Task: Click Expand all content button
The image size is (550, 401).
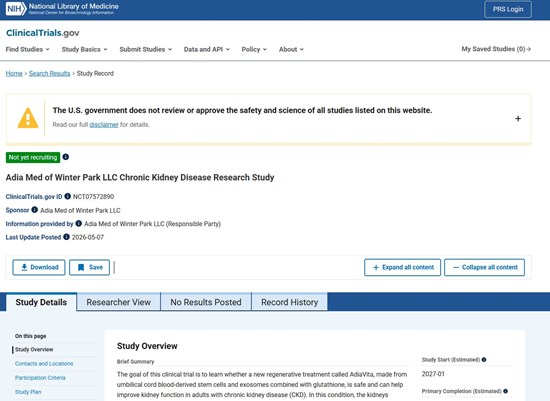Action: pos(402,267)
